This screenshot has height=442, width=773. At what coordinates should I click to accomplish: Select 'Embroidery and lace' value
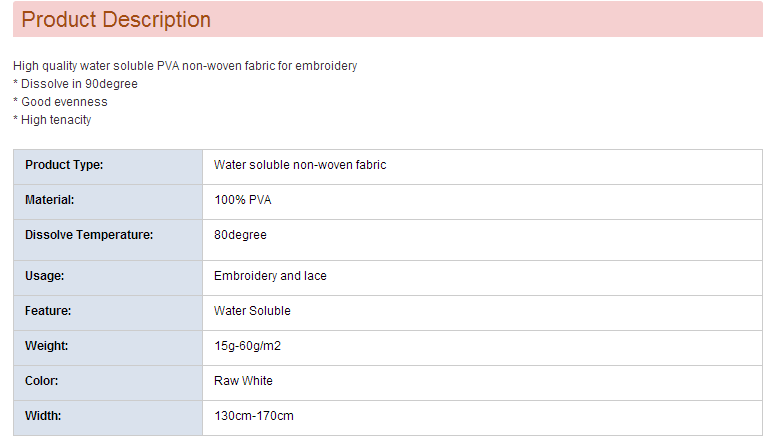click(x=270, y=276)
